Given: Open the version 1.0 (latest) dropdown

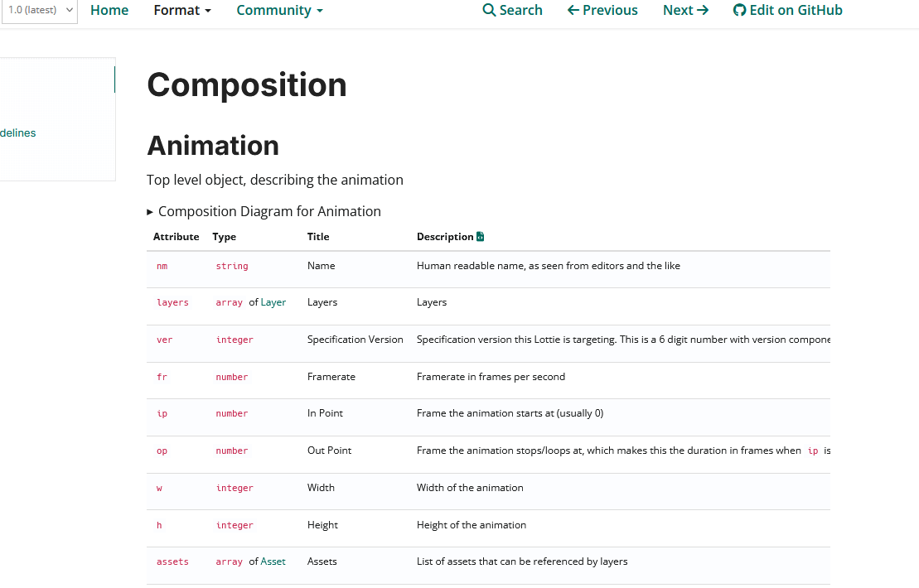Looking at the screenshot, I should pyautogui.click(x=39, y=11).
